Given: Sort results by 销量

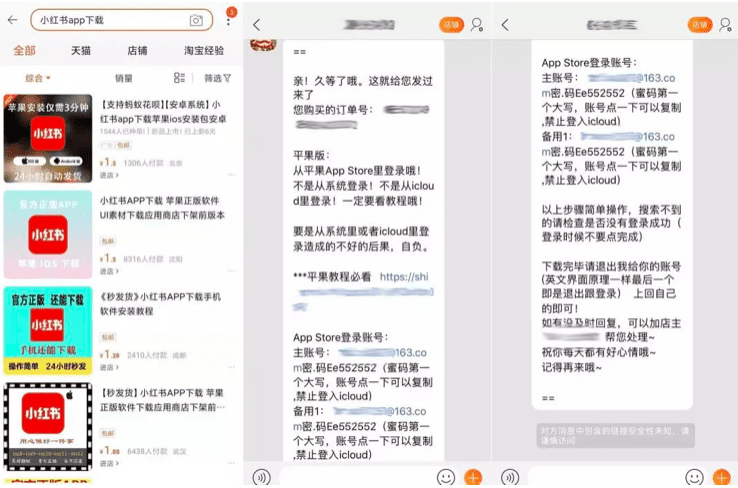Looking at the screenshot, I should (x=123, y=78).
